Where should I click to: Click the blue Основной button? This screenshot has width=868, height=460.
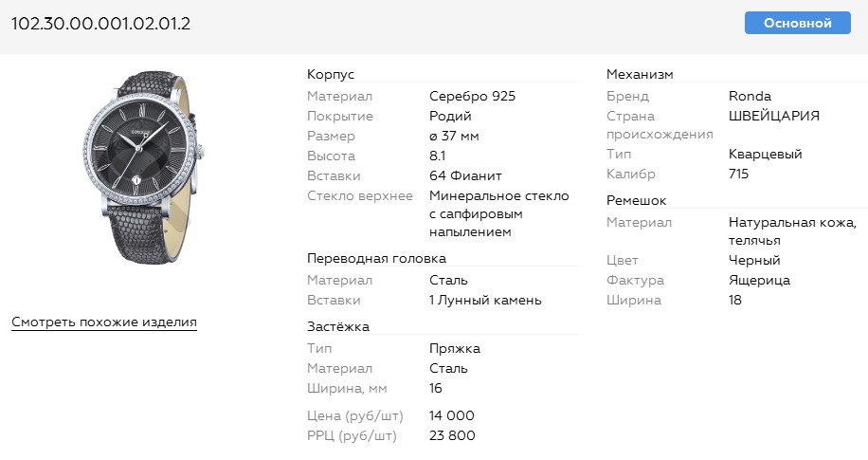coord(797,24)
